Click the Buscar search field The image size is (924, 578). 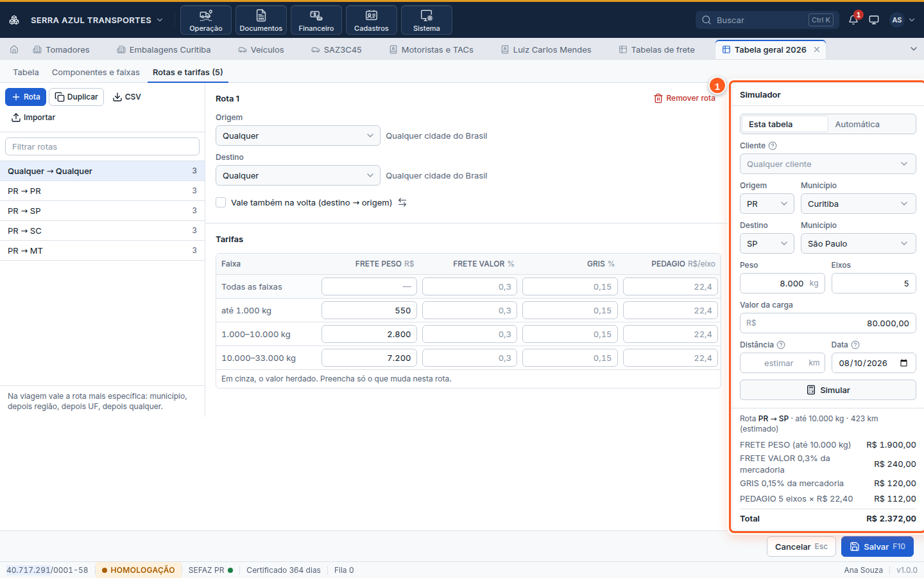pyautogui.click(x=766, y=20)
